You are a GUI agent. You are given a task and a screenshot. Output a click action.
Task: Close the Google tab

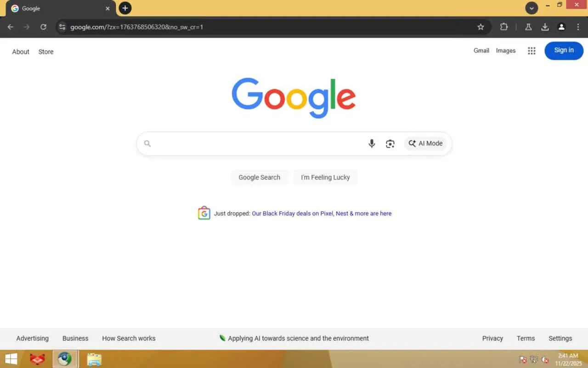click(x=107, y=8)
